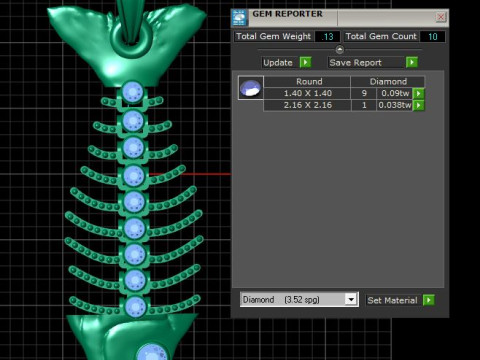Close the Gem Reporter window
The height and width of the screenshot is (360, 480).
click(x=441, y=17)
